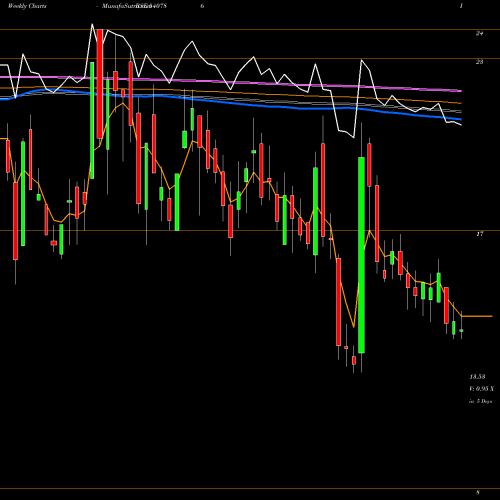Click the "Weekly Charts" title text
This screenshot has width=500, height=500.
(27, 6)
